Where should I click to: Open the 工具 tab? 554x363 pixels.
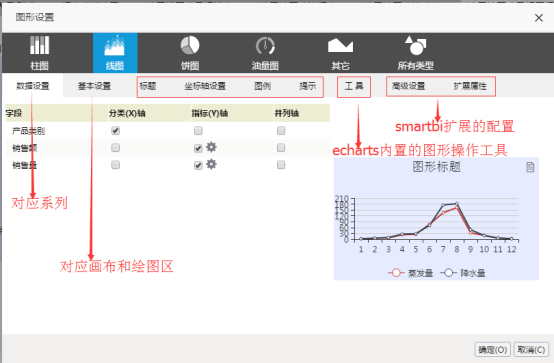pos(354,86)
